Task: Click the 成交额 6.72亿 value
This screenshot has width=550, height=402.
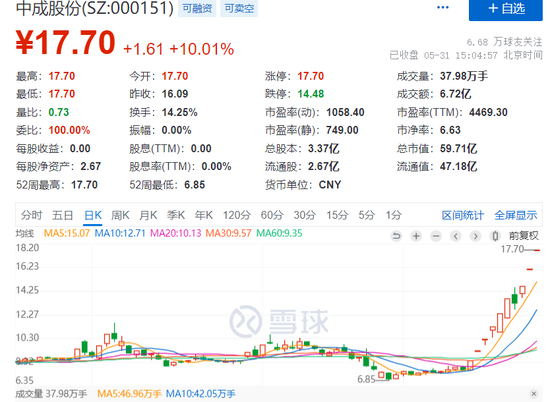Action: (x=455, y=94)
